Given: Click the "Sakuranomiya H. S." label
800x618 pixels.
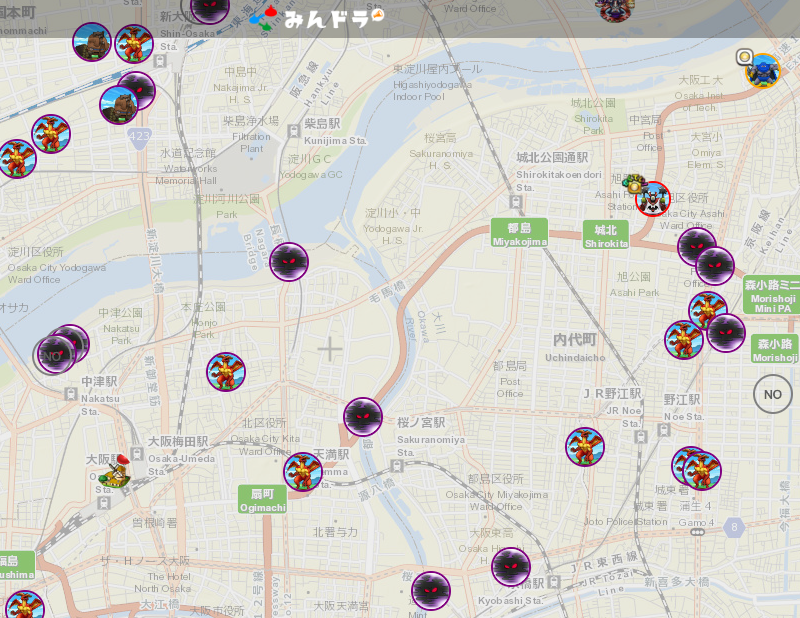Looking at the screenshot, I should (x=441, y=159).
